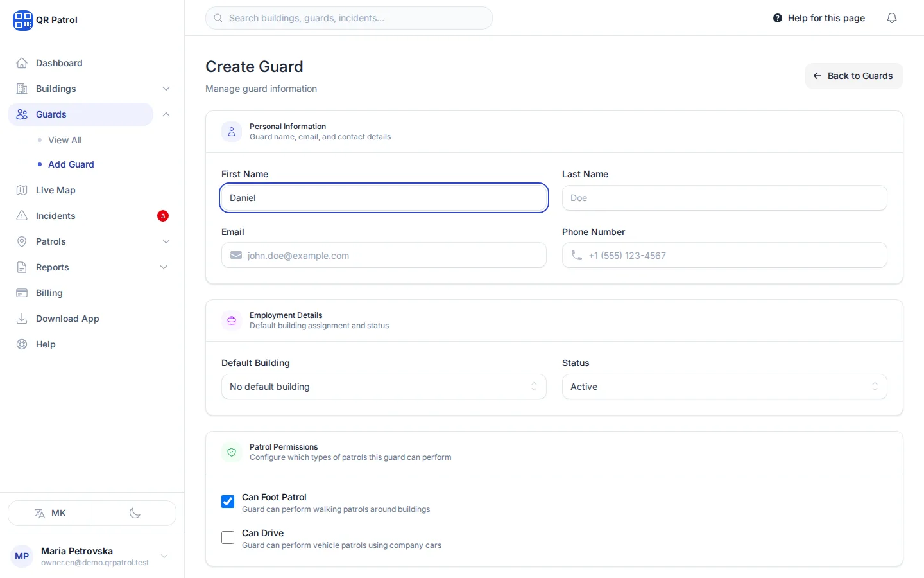Screen dimensions: 924x578
Task: Click the Download App icon
Action: pyautogui.click(x=22, y=319)
